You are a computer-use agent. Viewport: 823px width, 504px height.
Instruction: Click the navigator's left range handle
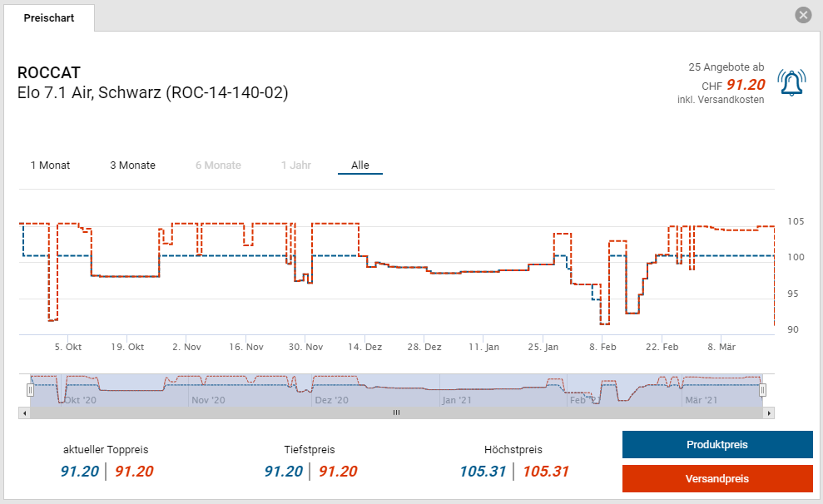click(x=30, y=389)
